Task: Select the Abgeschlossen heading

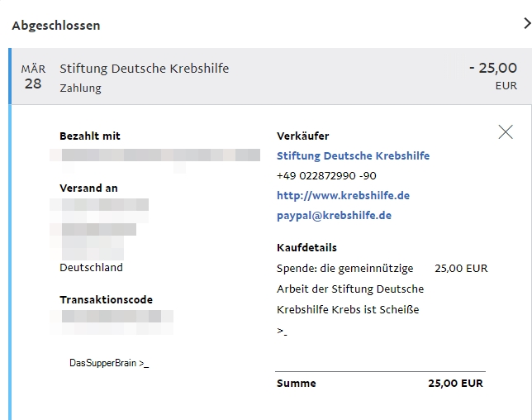Action: click(56, 26)
